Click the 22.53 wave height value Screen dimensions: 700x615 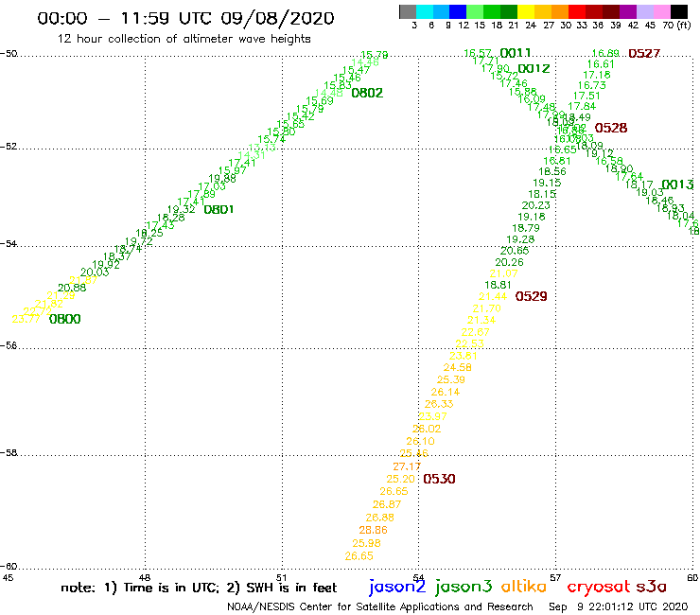click(x=469, y=343)
